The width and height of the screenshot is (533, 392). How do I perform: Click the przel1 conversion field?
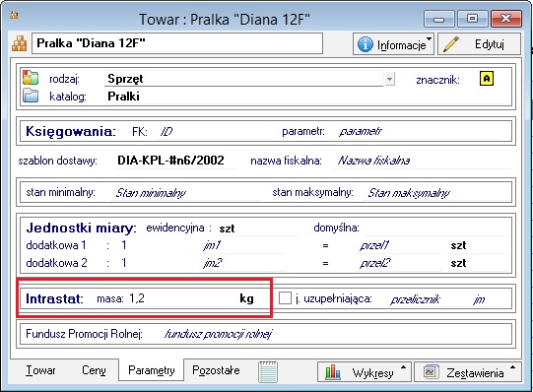399,245
